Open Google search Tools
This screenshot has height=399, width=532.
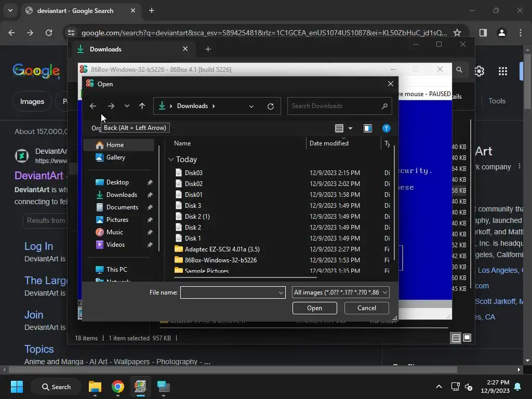[x=497, y=101]
